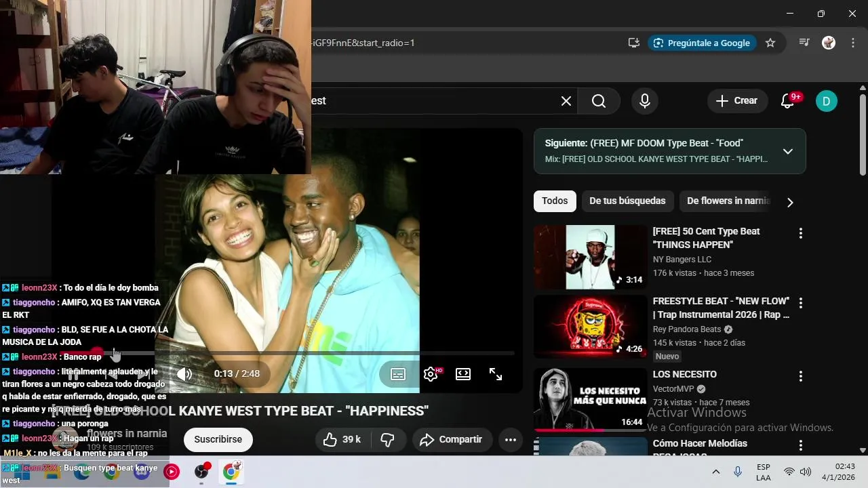Click the search magnifier button on YouTube
868x488 pixels.
599,101
